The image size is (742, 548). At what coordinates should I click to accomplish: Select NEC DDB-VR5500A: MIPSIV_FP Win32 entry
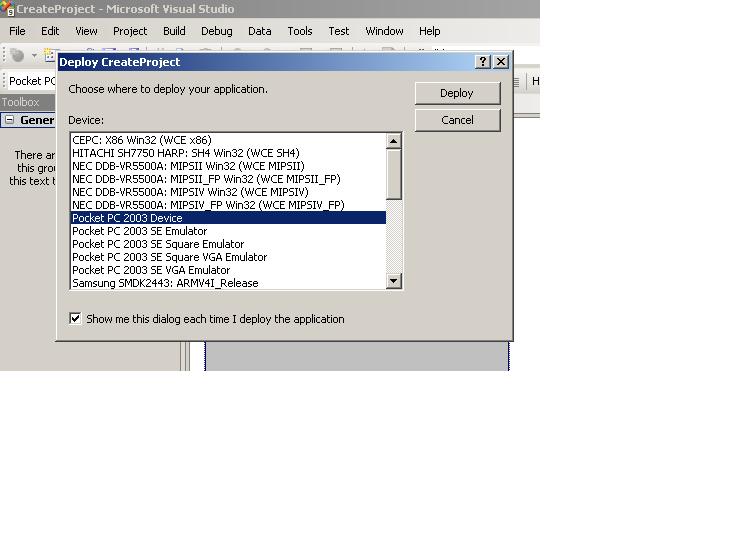[x=228, y=205]
